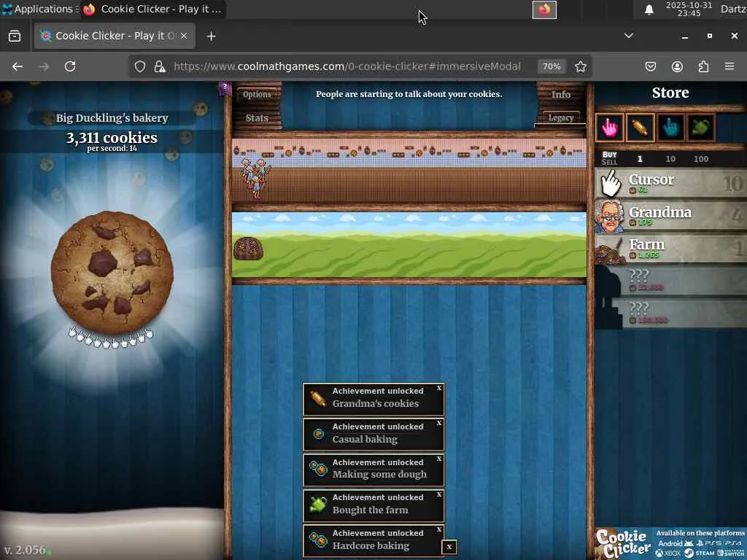This screenshot has height=560, width=747.
Task: Click the Casual baking achievement icon
Action: [x=318, y=434]
